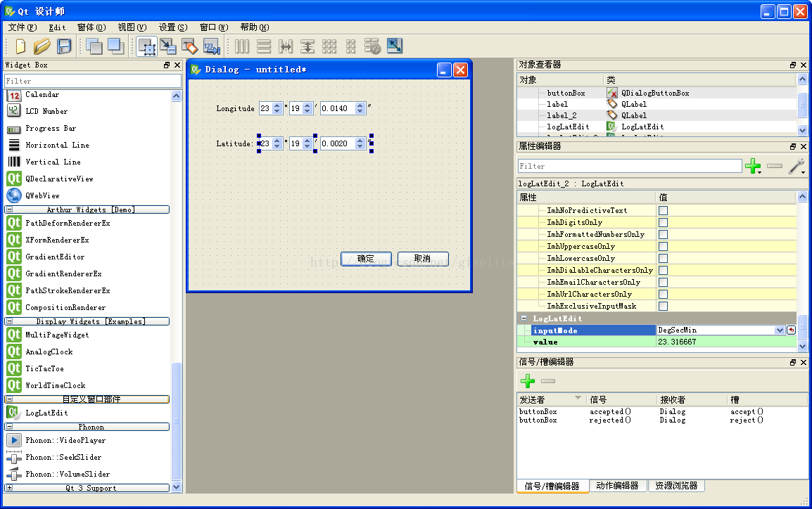The height and width of the screenshot is (509, 812).
Task: Select the Edit Tab Order tool
Action: pyautogui.click(x=211, y=46)
